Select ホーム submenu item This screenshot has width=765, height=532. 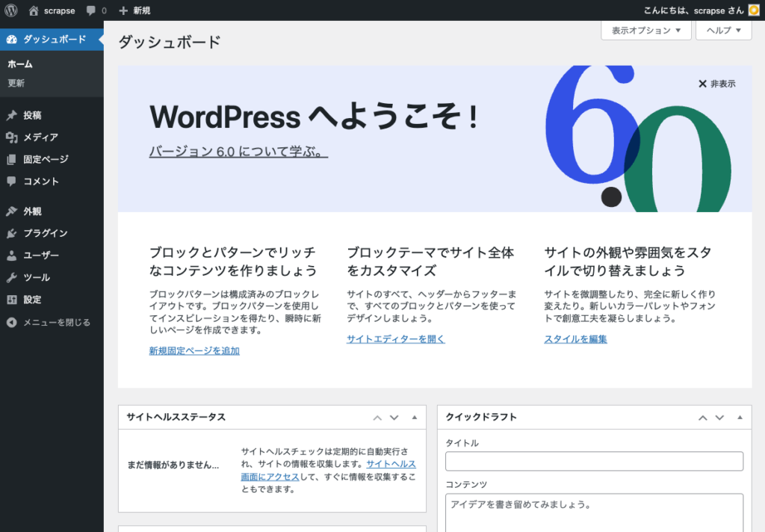pyautogui.click(x=20, y=64)
